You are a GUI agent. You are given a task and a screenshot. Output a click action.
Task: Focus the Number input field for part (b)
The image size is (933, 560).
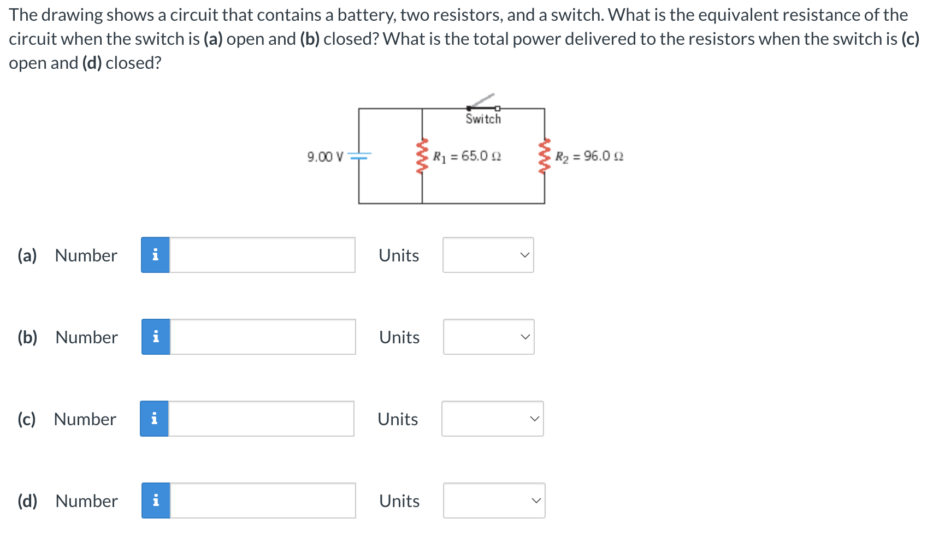tap(263, 337)
